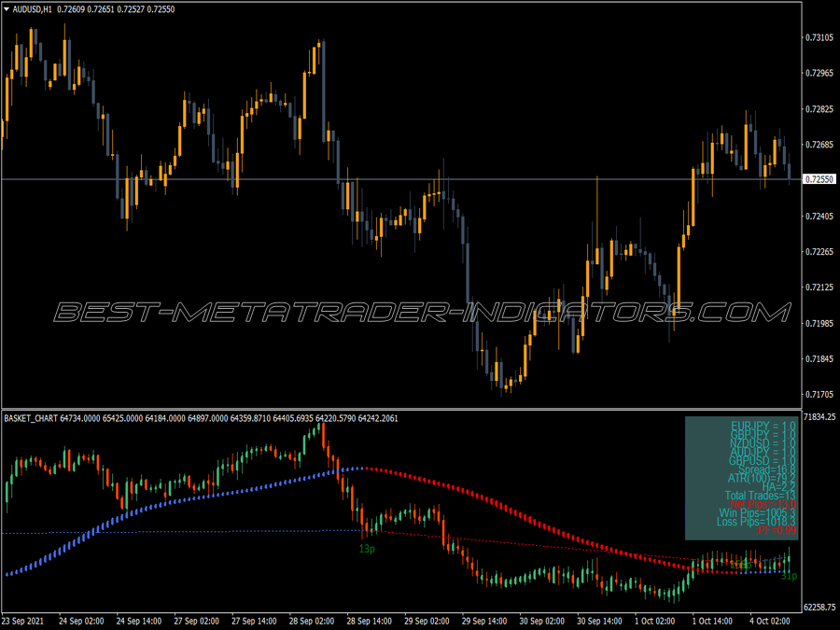Click the 28 Sep 02:00 time label

tap(311, 622)
